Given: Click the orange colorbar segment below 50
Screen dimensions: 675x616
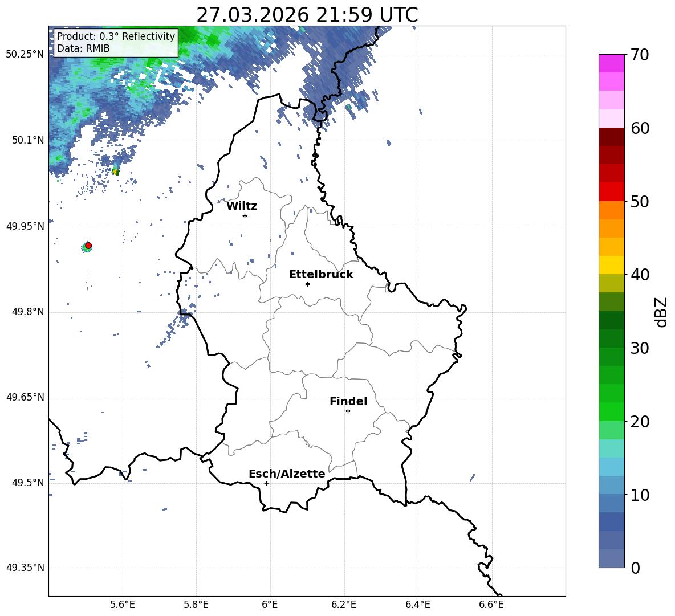Looking at the screenshot, I should point(611,210).
